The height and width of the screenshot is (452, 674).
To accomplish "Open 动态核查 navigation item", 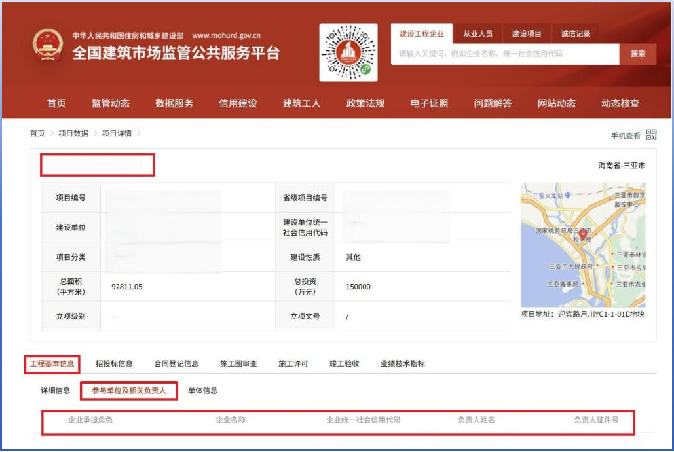I will point(620,103).
